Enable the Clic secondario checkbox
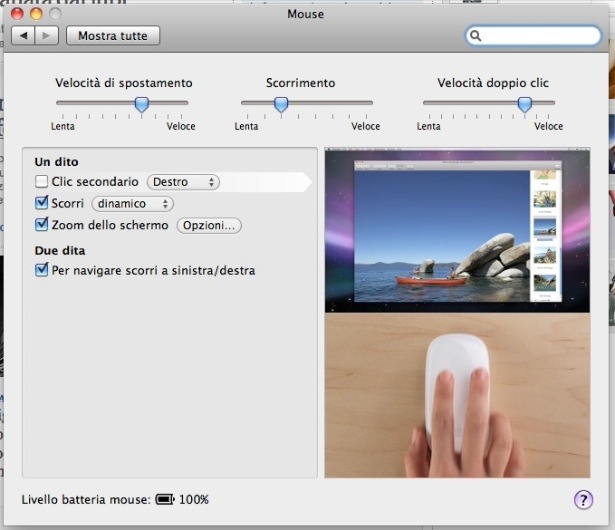The height and width of the screenshot is (530, 615). click(42, 182)
